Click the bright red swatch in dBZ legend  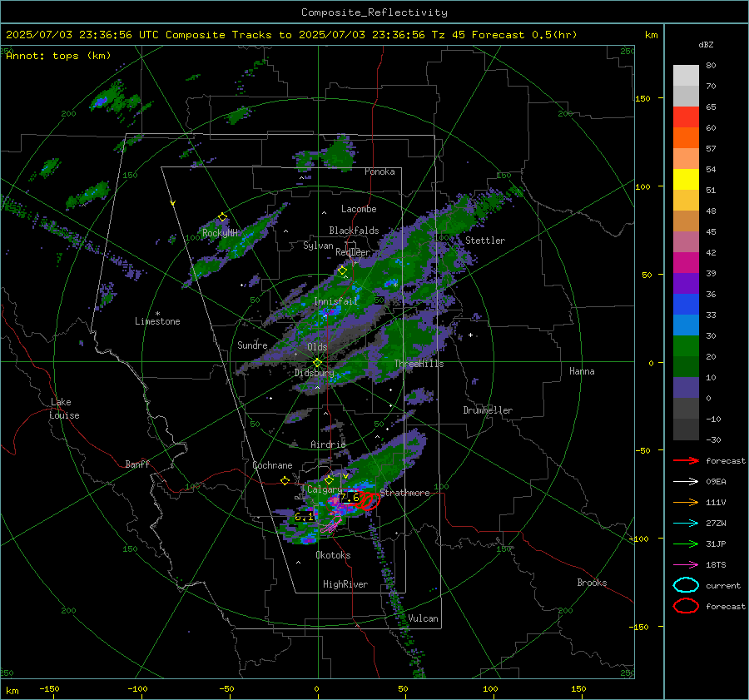pos(686,117)
